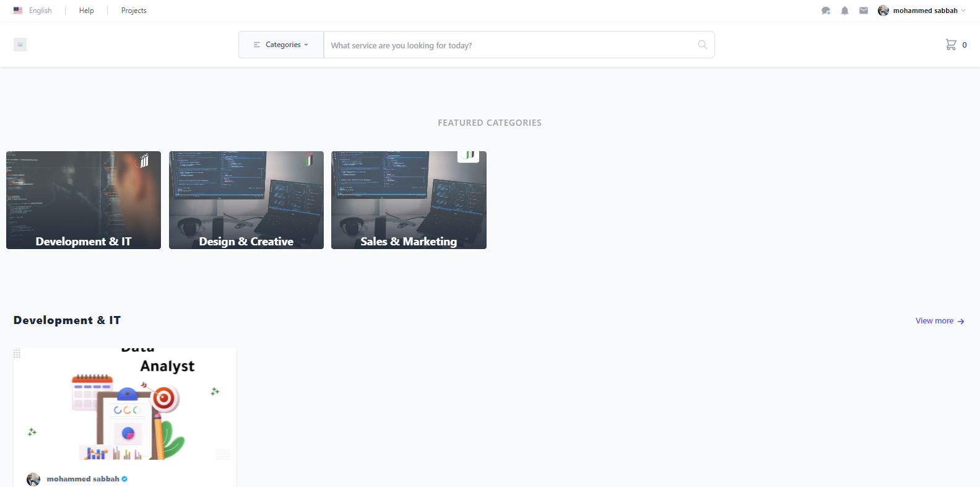Click the site logo image

20,45
